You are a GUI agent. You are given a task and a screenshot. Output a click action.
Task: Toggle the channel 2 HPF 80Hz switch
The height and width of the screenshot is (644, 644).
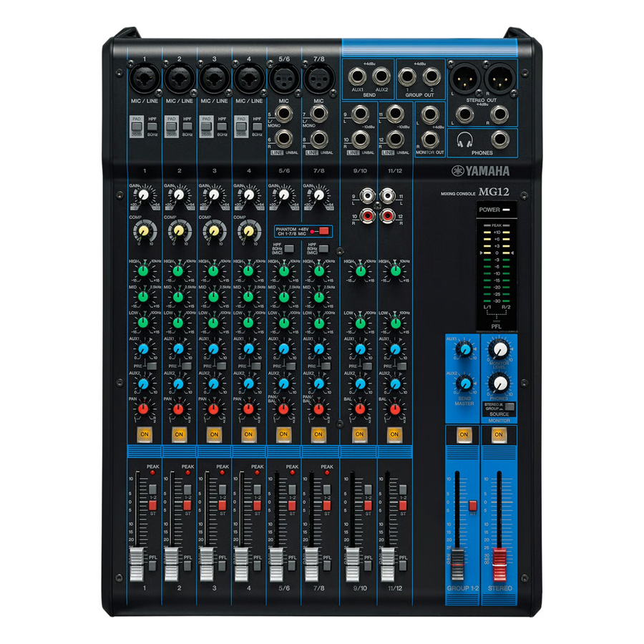(187, 127)
